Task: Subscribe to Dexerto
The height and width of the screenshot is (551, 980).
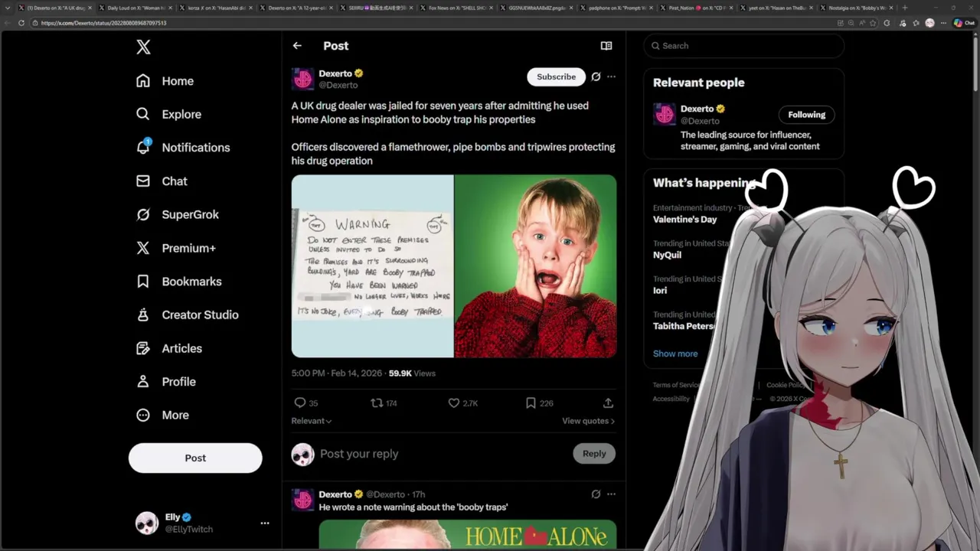Action: click(556, 77)
